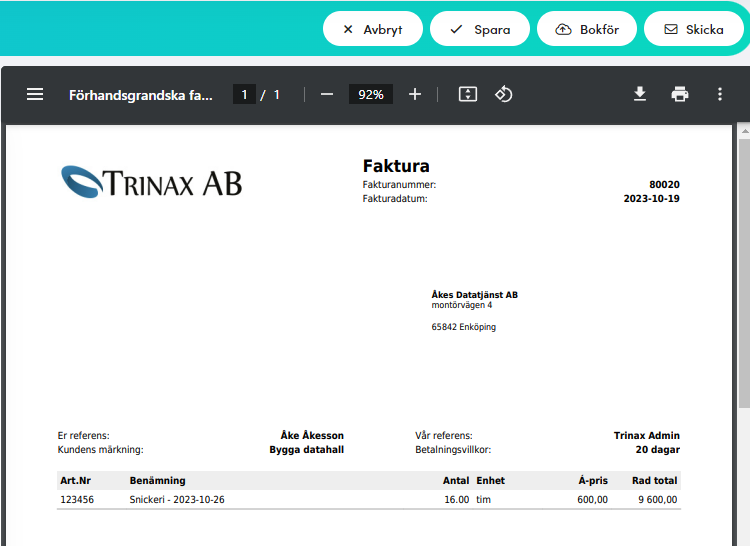This screenshot has height=546, width=750.
Task: Click the Betalningsvillkor label
Action: [453, 449]
